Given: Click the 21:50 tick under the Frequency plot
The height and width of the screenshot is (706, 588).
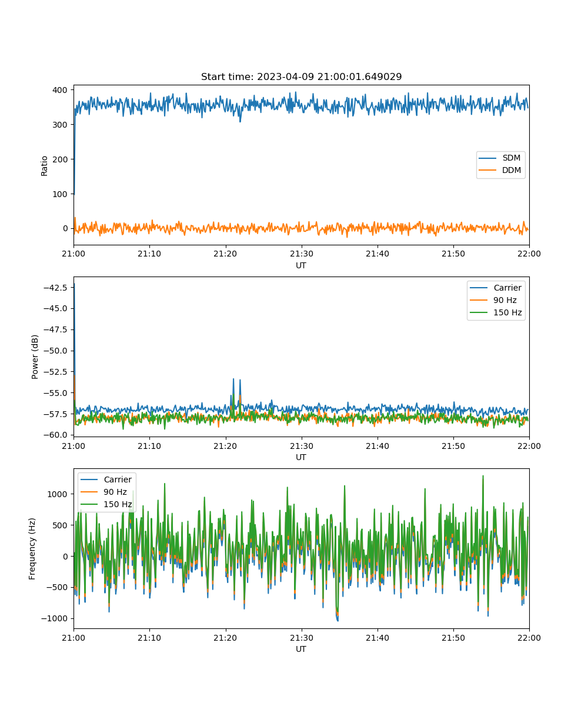Looking at the screenshot, I should tap(453, 637).
